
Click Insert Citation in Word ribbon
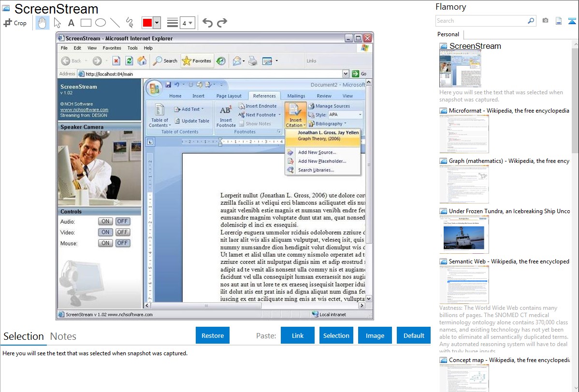point(295,116)
